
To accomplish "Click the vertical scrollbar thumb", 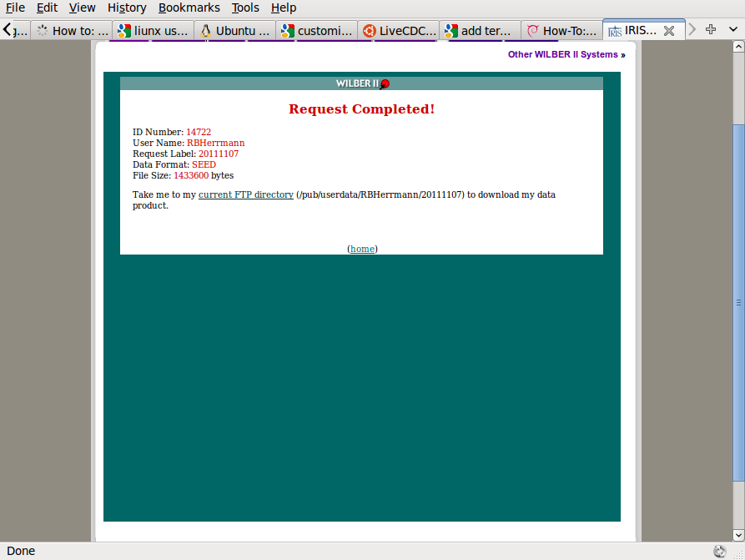I will point(738,303).
